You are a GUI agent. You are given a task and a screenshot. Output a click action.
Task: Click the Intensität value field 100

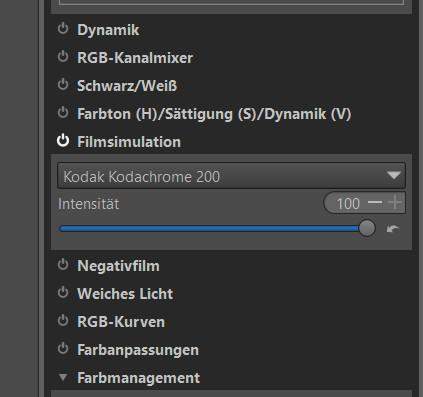(x=348, y=203)
